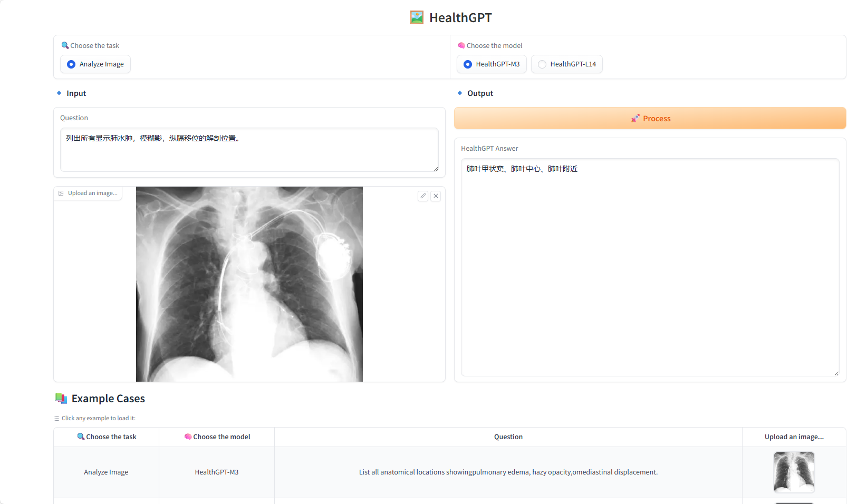Click the rocket icon on the Process button

pyautogui.click(x=635, y=119)
